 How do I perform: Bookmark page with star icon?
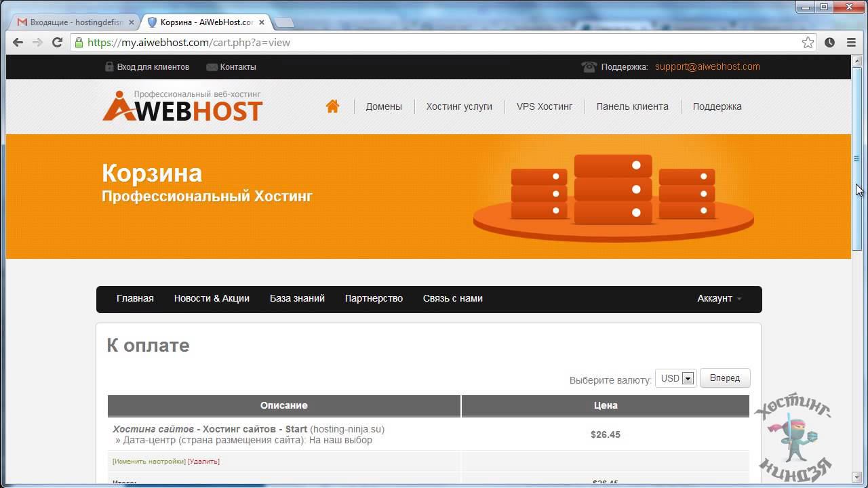coord(808,42)
